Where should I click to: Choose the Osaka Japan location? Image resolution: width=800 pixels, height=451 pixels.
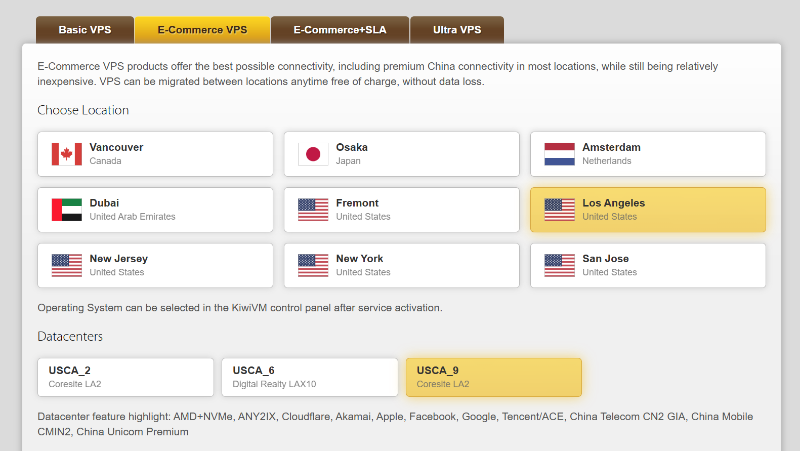pyautogui.click(x=402, y=154)
